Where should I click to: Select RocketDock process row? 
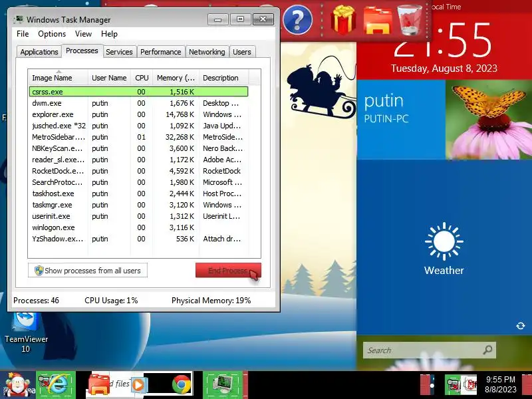[x=138, y=171]
